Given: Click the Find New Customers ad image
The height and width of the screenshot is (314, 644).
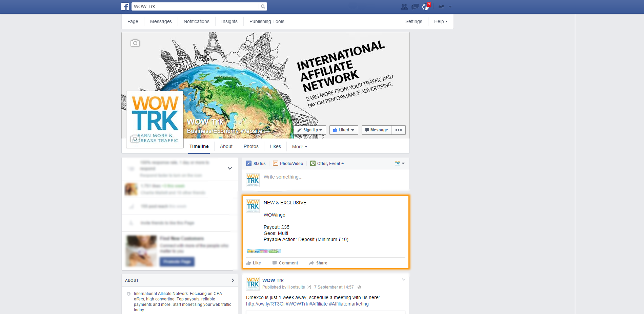Looking at the screenshot, I should [141, 251].
